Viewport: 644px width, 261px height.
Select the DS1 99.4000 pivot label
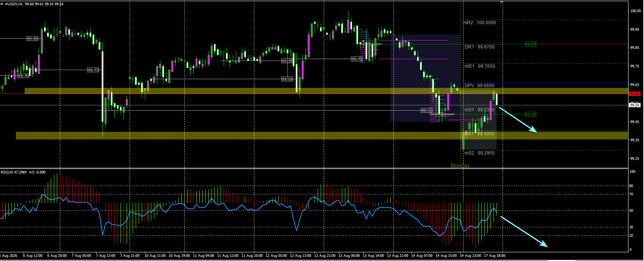(479, 134)
